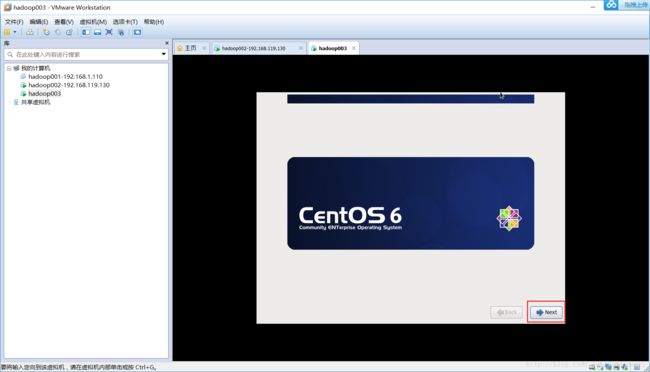Screen dimensions: 650x372
Task: Click the Unity mode toolbar icon
Action: coord(121,32)
